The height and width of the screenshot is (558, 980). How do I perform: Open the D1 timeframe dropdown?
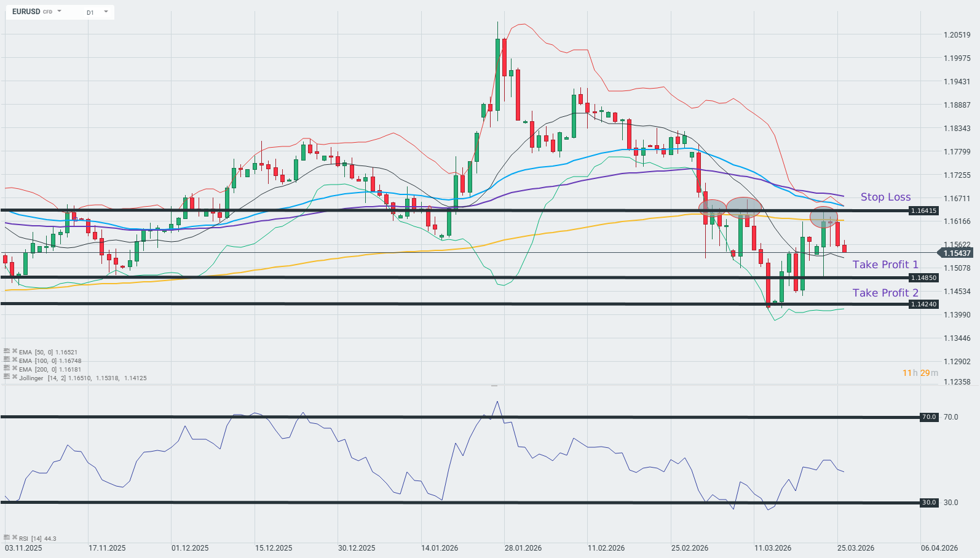point(106,12)
